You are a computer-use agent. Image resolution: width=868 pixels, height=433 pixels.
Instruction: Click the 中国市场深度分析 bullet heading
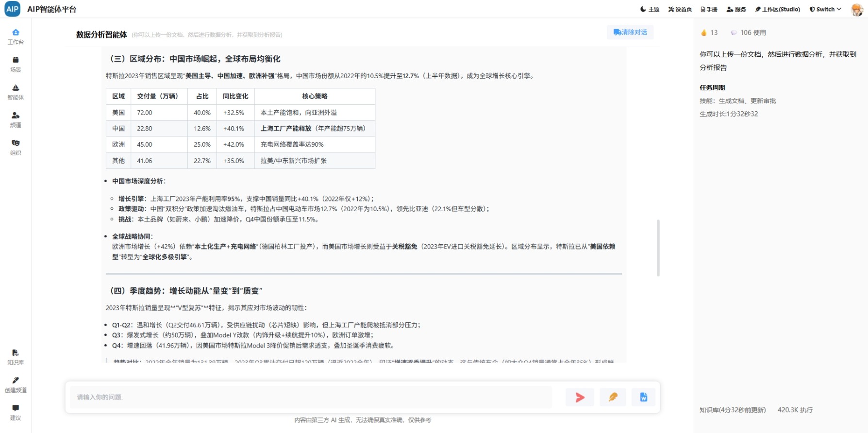(x=139, y=181)
